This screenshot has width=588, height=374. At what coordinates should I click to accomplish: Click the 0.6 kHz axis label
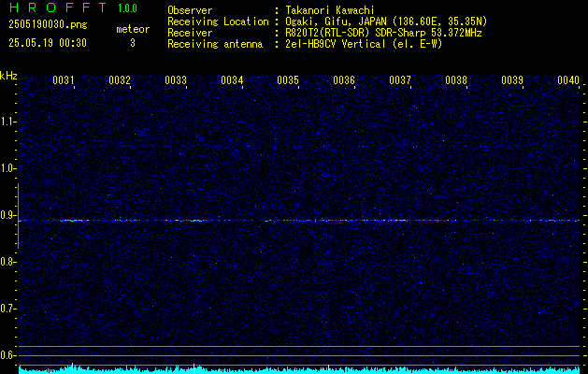coord(7,355)
